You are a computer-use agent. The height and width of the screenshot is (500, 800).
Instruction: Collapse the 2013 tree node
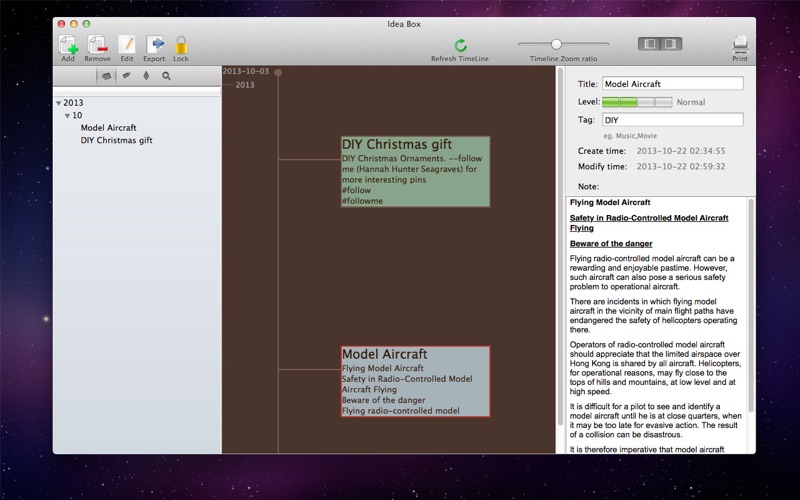point(58,103)
